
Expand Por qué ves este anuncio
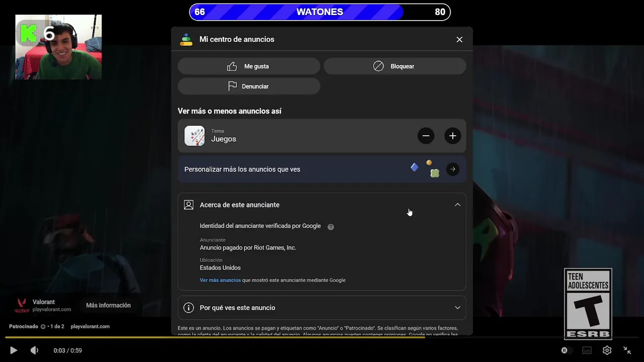coord(322,308)
